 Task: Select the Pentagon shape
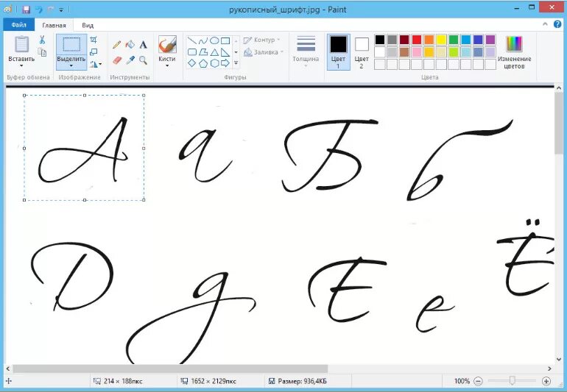203,63
